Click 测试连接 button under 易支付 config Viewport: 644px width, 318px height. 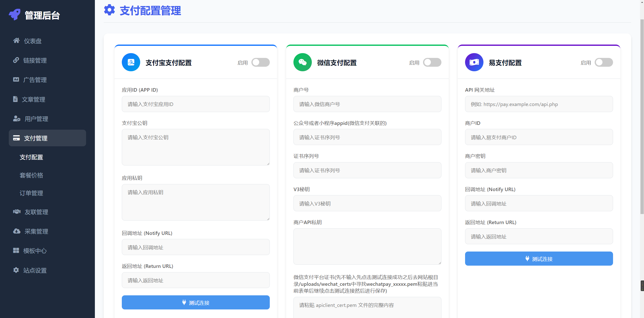[x=539, y=259]
